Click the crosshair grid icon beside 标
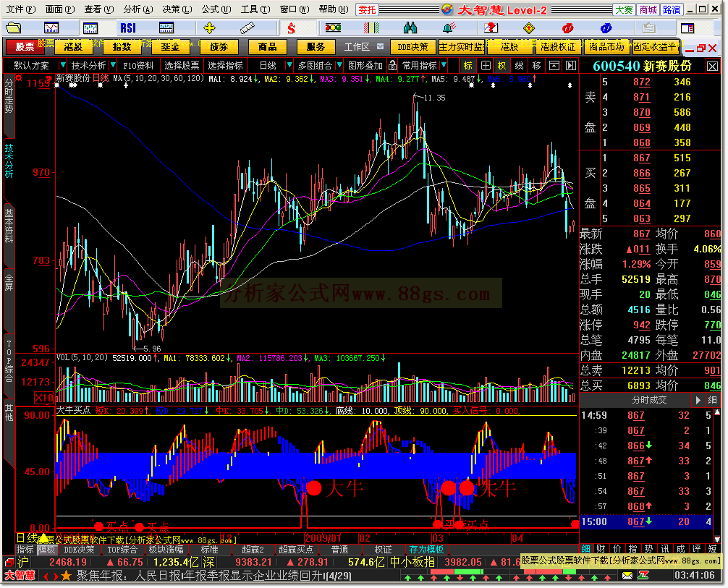Image resolution: width=728 pixels, height=588 pixels. coord(486,65)
